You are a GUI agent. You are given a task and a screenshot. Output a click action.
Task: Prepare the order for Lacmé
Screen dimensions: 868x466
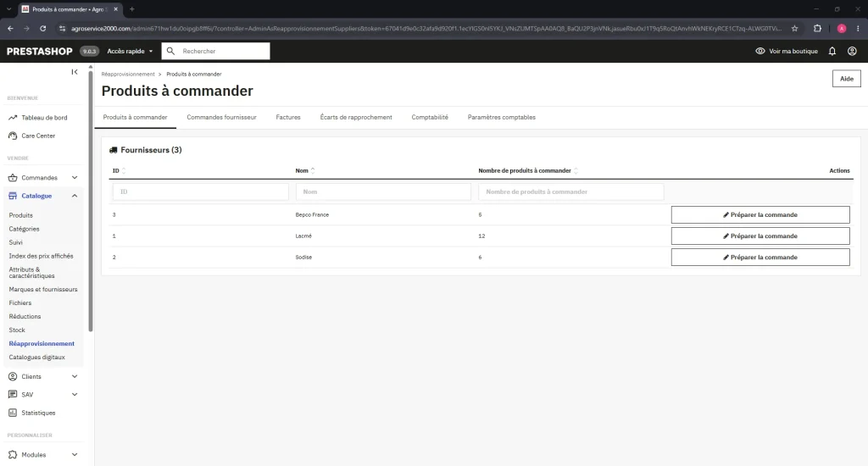point(760,236)
